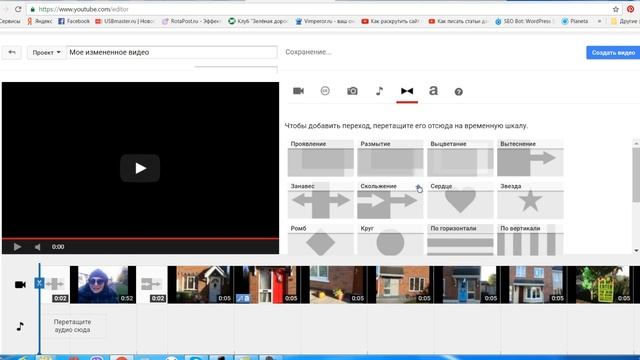Screen dimensions: 640x360
Task: Select the Звезда star transition
Action: 530,200
